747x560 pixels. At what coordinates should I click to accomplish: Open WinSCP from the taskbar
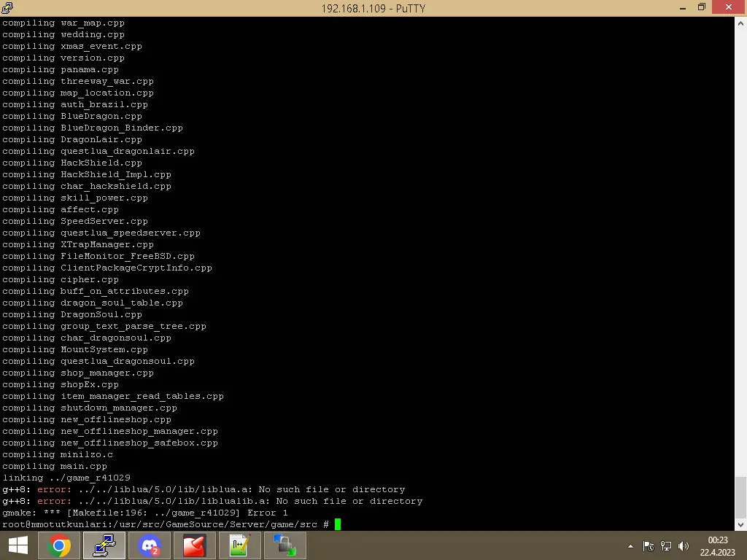coord(285,545)
